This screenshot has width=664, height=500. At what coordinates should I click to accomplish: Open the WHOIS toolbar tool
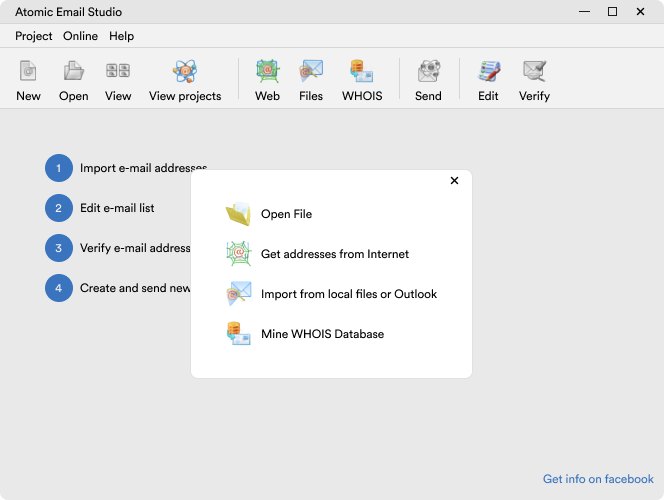point(362,72)
